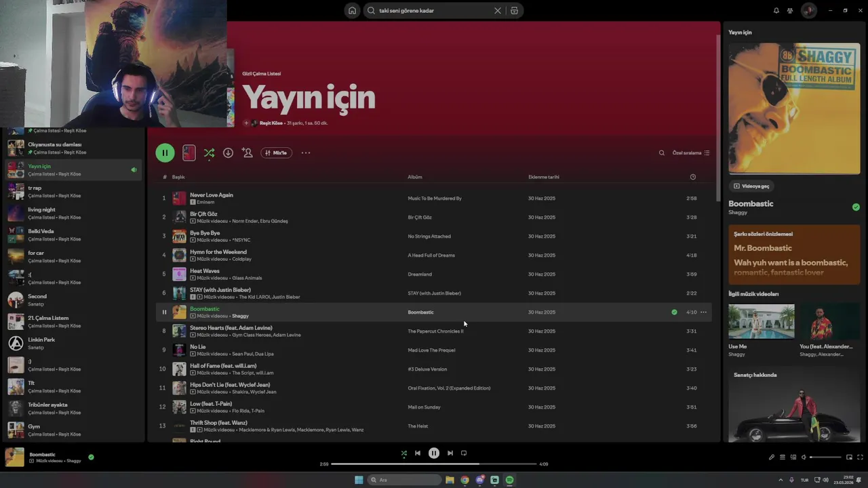
Task: Open the Eminem artist link
Action: tap(205, 202)
